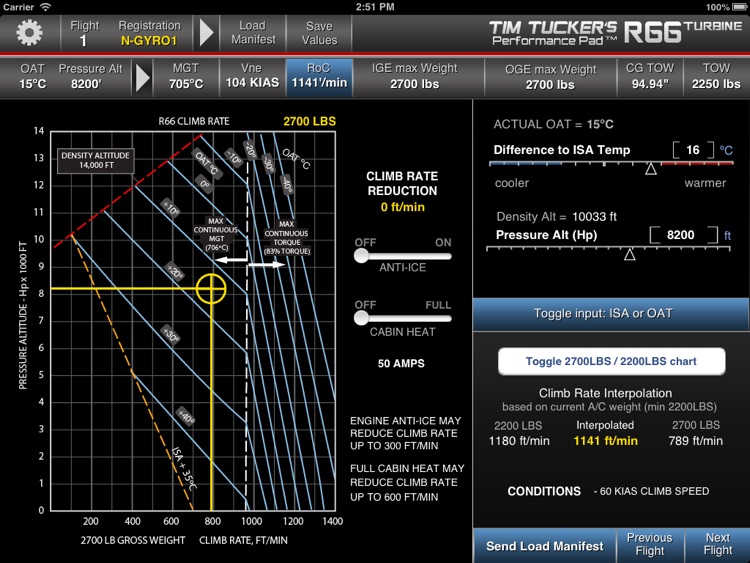Open the CG TOW tab
750x563 pixels.
coord(650,77)
